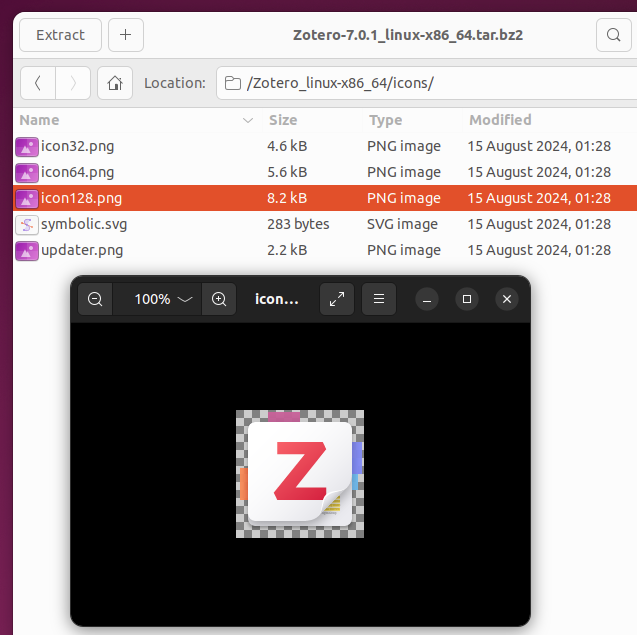
Task: Click Modified date of updater.png
Action: (539, 250)
